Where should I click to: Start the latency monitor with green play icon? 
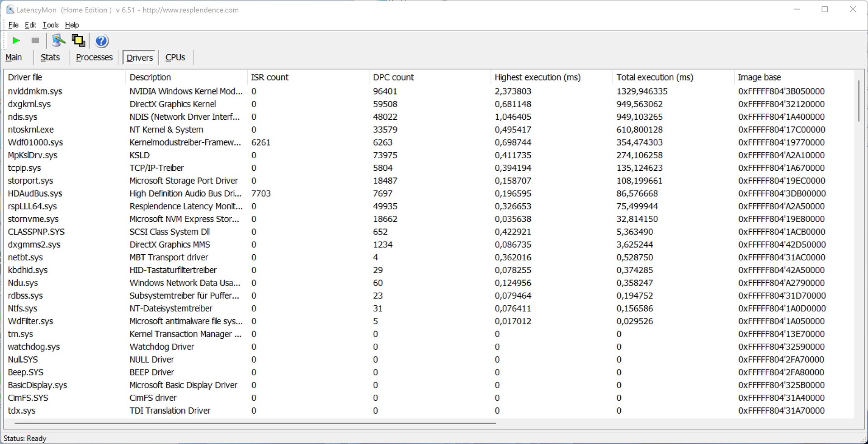[x=16, y=41]
